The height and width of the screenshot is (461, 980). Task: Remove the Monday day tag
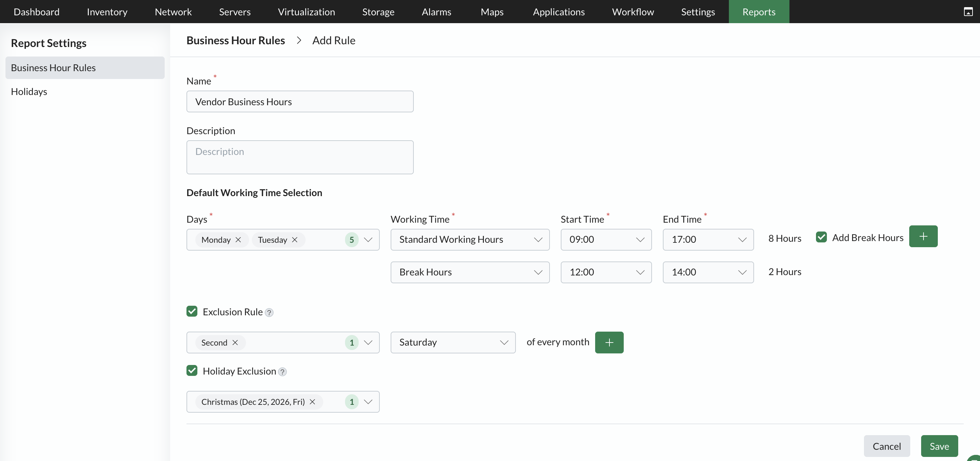point(238,240)
